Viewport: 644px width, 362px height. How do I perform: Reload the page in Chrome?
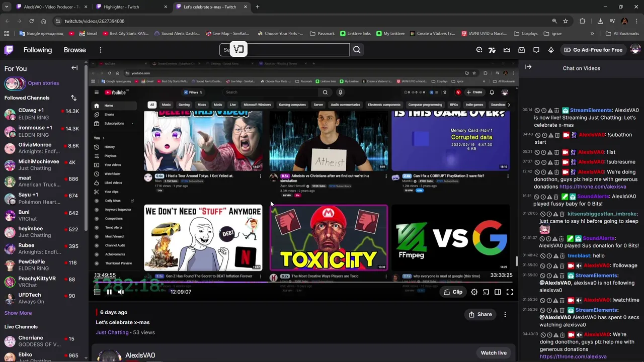click(31, 21)
